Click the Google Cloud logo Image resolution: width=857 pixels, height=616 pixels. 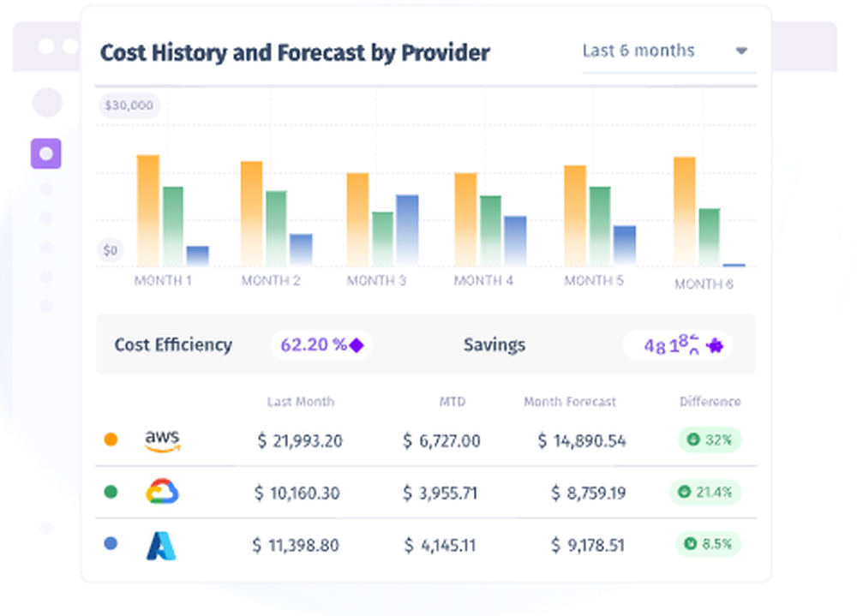(x=162, y=492)
